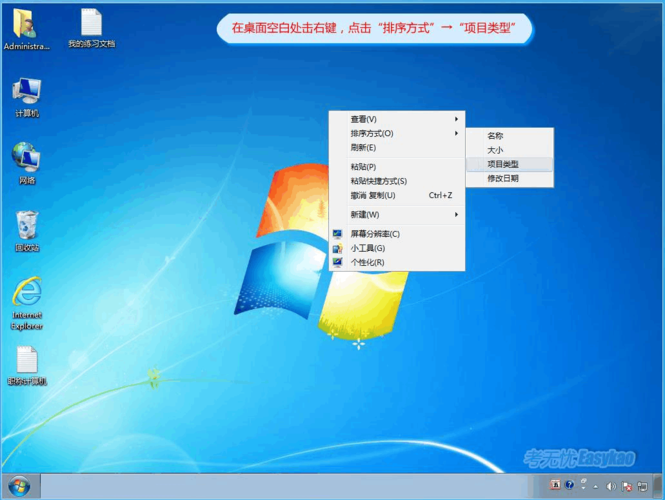Screen dimensions: 665x500
Task: Click the Wubi input method tray icon
Action: [555, 485]
